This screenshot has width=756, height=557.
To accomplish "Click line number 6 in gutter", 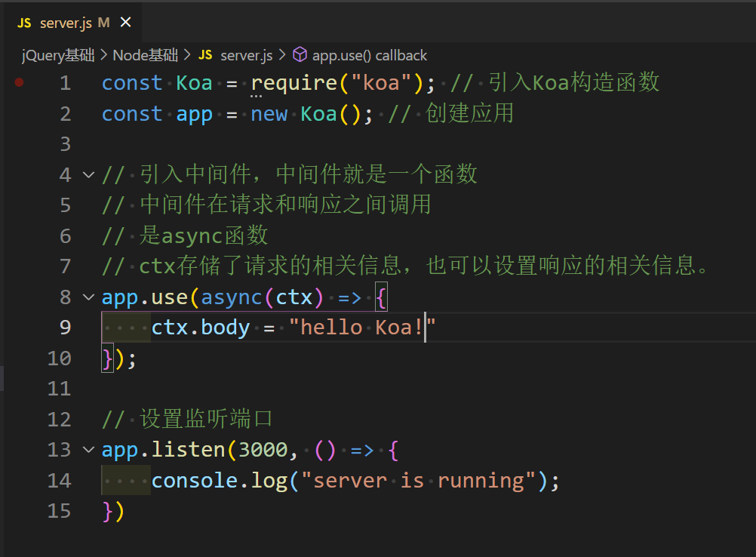I will [x=65, y=235].
